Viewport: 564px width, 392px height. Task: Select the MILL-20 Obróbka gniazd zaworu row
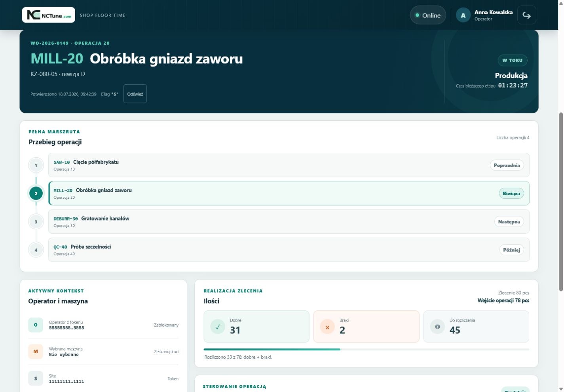point(289,193)
